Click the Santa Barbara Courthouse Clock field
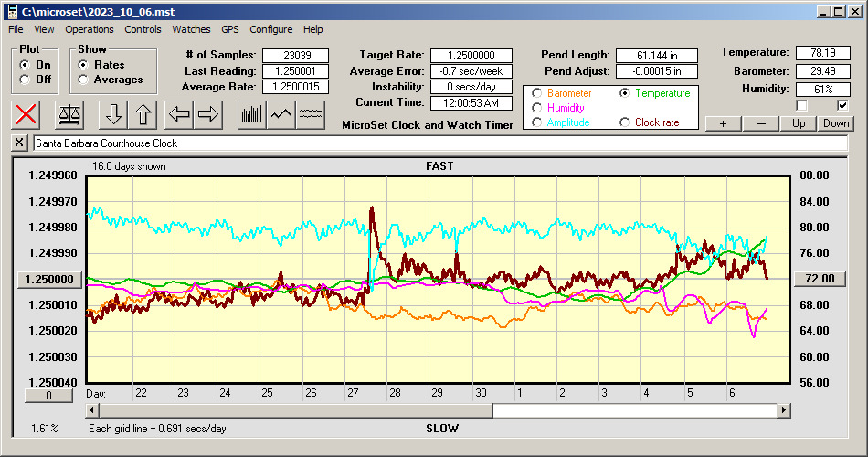 439,143
